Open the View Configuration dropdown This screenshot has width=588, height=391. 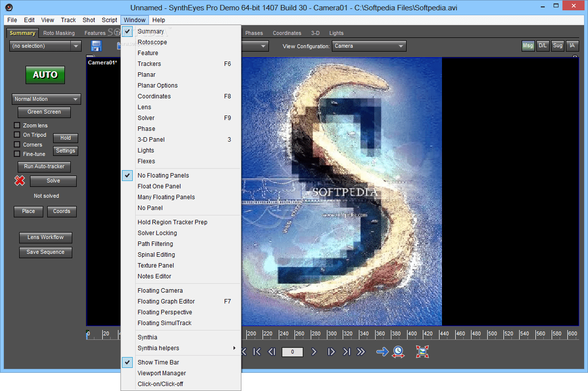pos(369,46)
